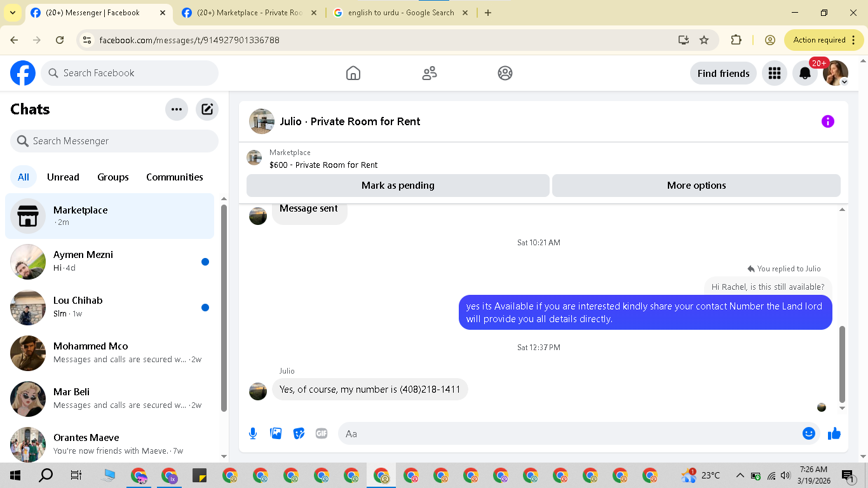Click Julio's message with phone number
Image resolution: width=868 pixels, height=488 pixels.
point(370,390)
